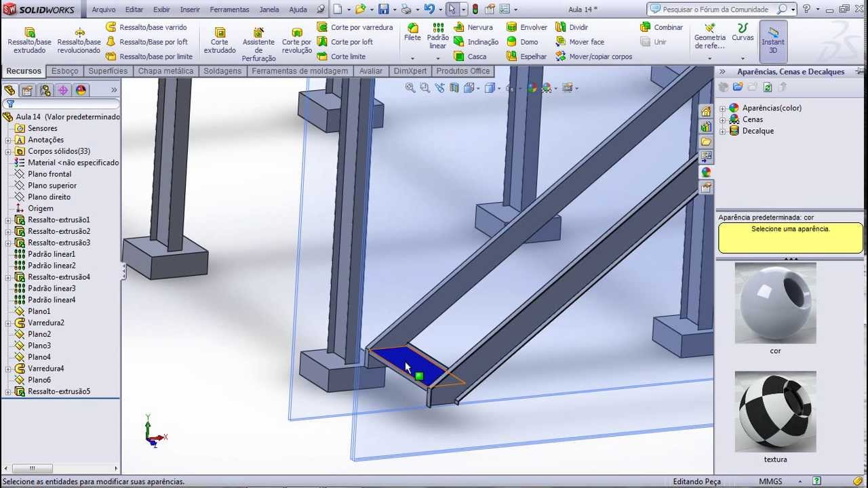Choose Corte limite
Screen dimensions: 868x488
[x=341, y=57]
